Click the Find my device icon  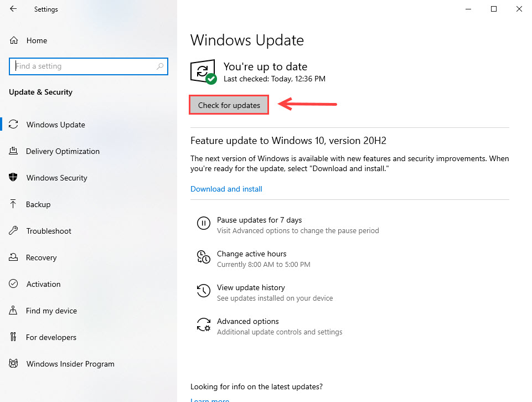[14, 311]
